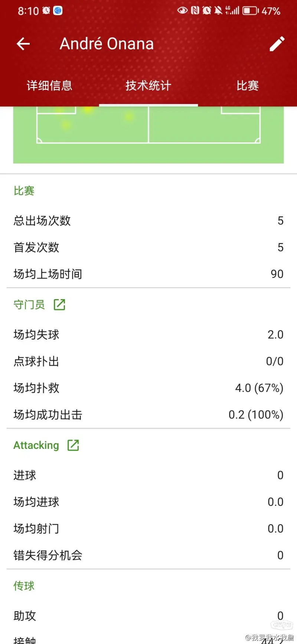Open goalkeeper stats external link icon

59,305
